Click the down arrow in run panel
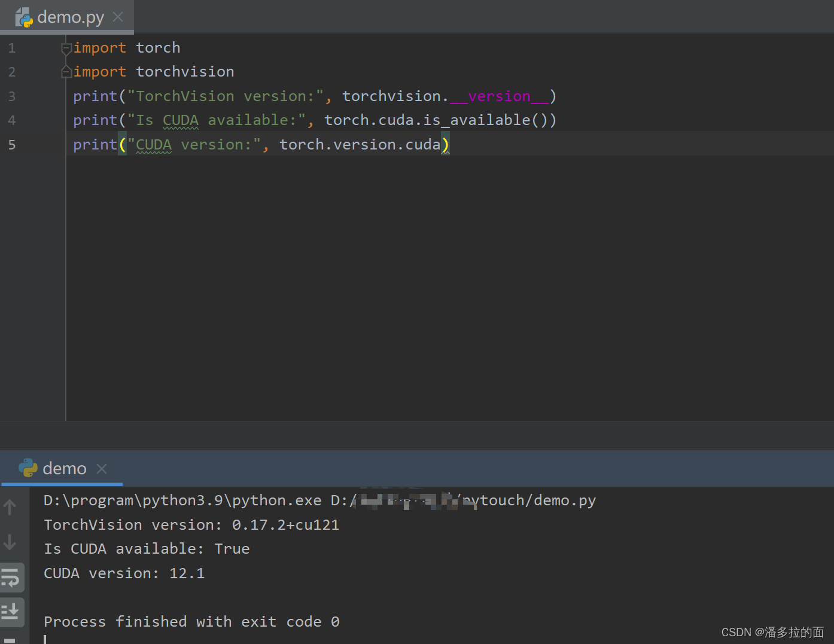834x644 pixels. [10, 542]
